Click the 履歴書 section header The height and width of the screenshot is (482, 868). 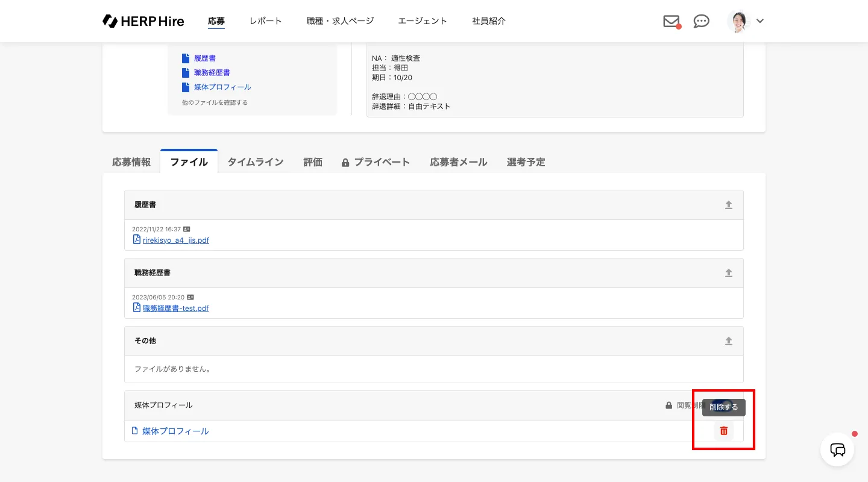434,205
